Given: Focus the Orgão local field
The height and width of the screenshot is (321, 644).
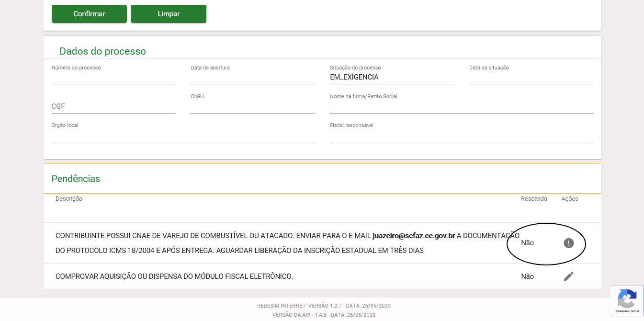Looking at the screenshot, I should tap(183, 135).
